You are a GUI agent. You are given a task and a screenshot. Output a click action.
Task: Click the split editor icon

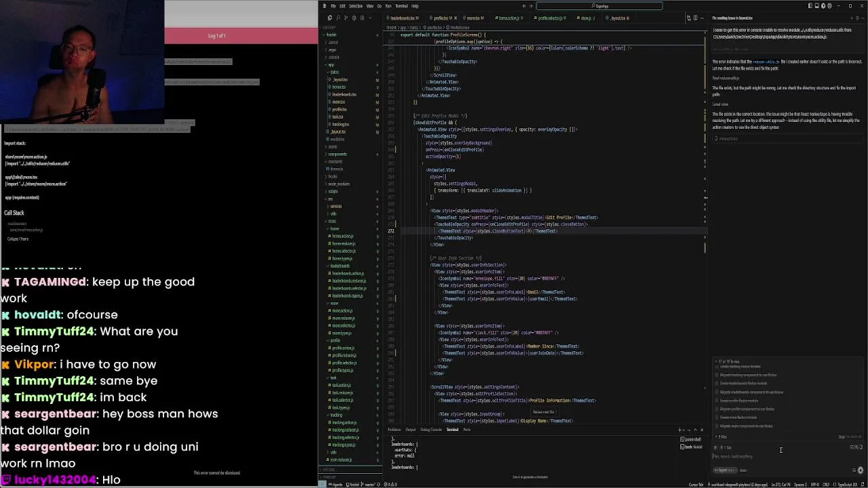click(695, 18)
